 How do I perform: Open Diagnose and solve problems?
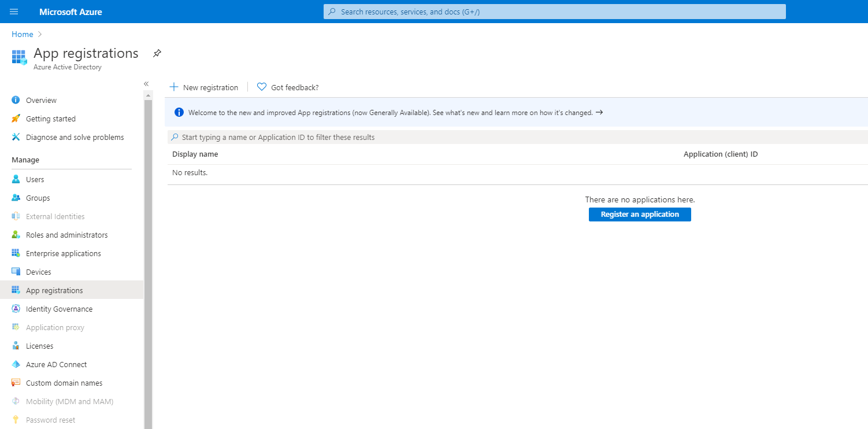(x=75, y=137)
